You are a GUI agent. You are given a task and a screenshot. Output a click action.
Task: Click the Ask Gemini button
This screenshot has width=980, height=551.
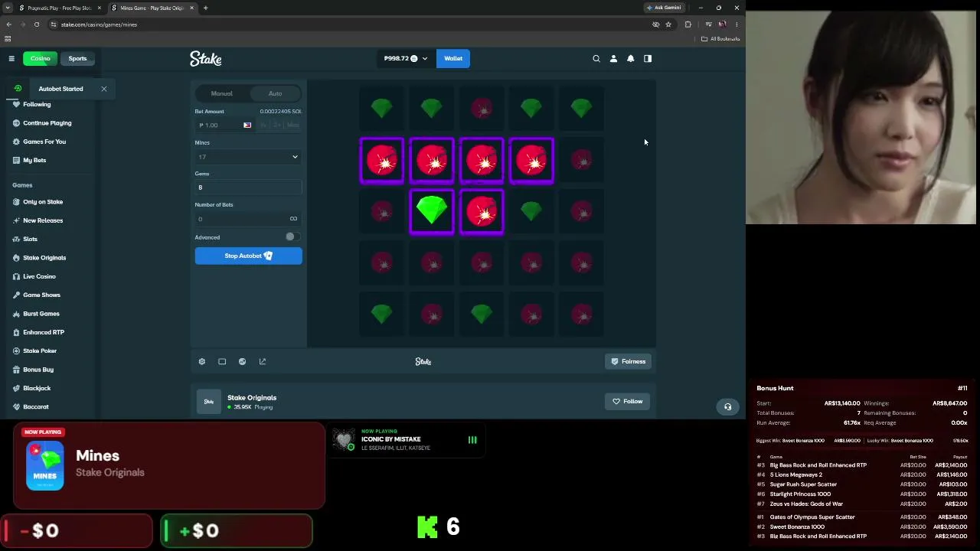[663, 8]
